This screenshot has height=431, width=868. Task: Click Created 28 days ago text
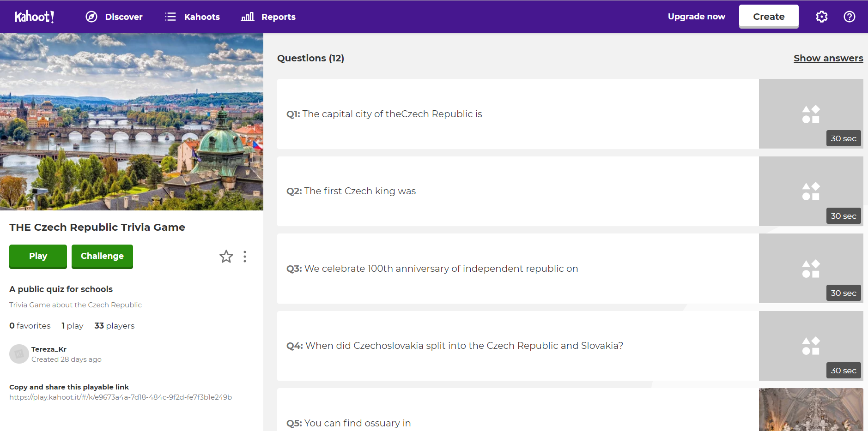(67, 359)
